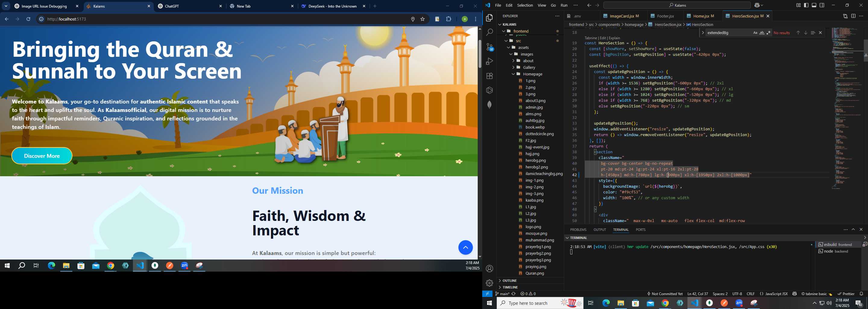Open the Search view in VS Code activity bar
The image size is (868, 309).
pyautogui.click(x=489, y=32)
